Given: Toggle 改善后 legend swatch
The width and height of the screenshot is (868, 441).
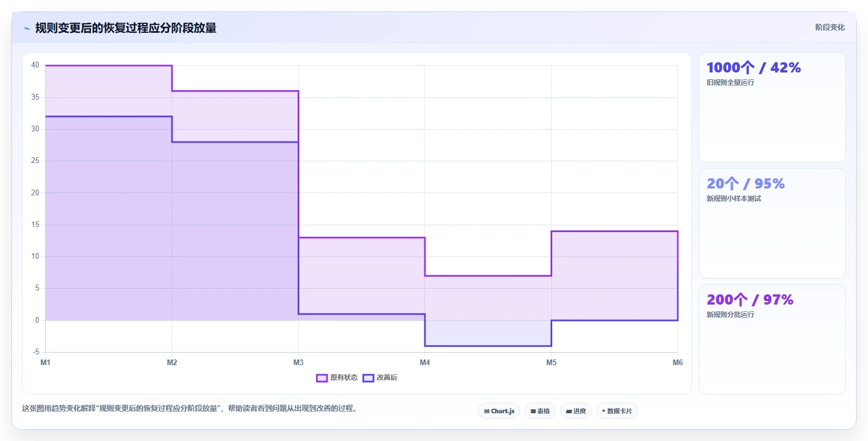Looking at the screenshot, I should 368,378.
